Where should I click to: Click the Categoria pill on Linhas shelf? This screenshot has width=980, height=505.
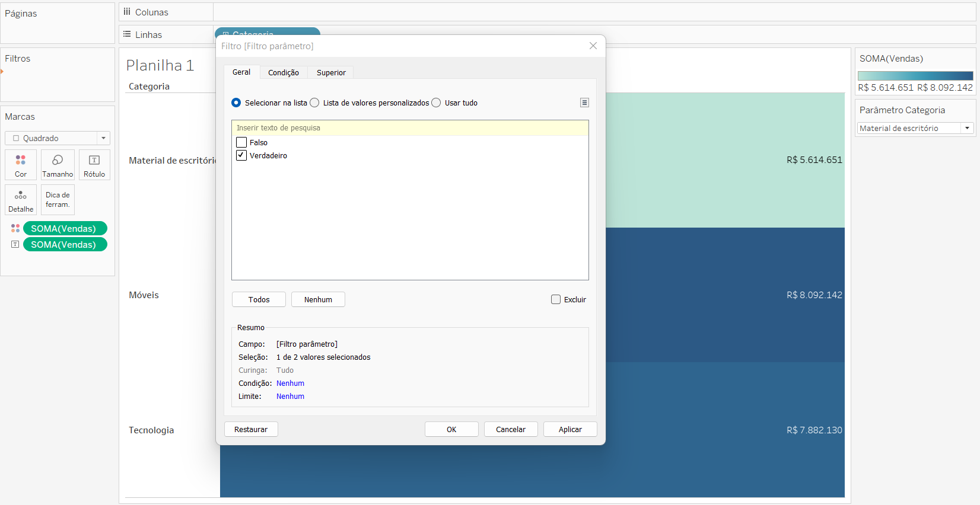click(x=268, y=31)
